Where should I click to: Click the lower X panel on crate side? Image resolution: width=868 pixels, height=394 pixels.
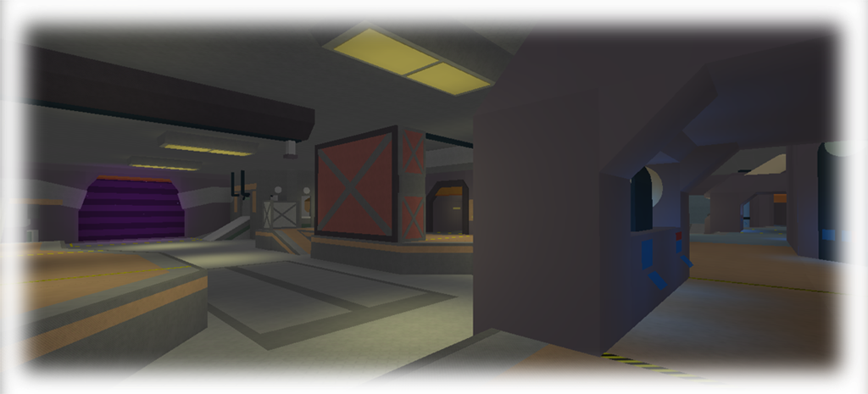coord(413,216)
